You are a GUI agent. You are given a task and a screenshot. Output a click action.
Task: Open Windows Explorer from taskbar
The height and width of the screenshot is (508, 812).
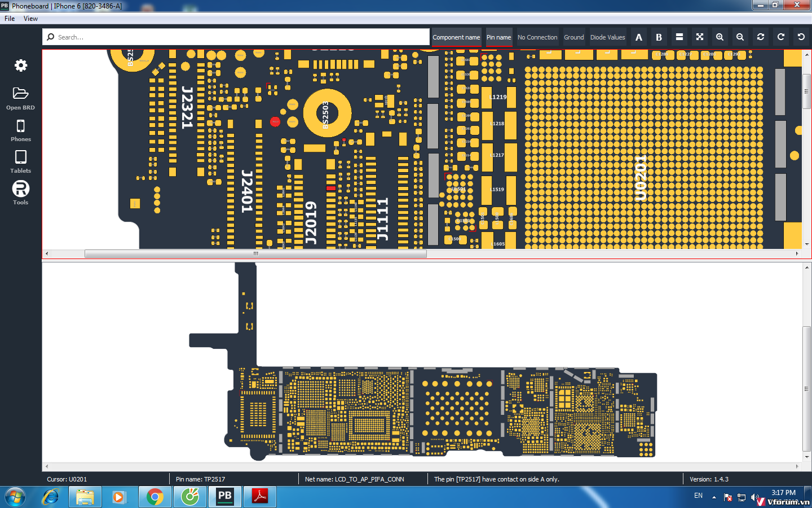click(x=85, y=497)
